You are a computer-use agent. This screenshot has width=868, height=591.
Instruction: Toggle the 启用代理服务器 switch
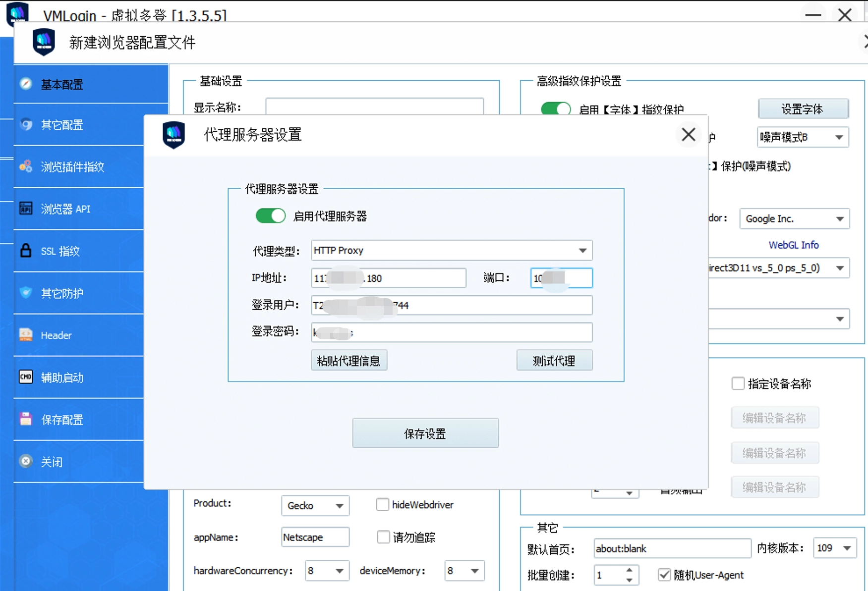point(270,216)
